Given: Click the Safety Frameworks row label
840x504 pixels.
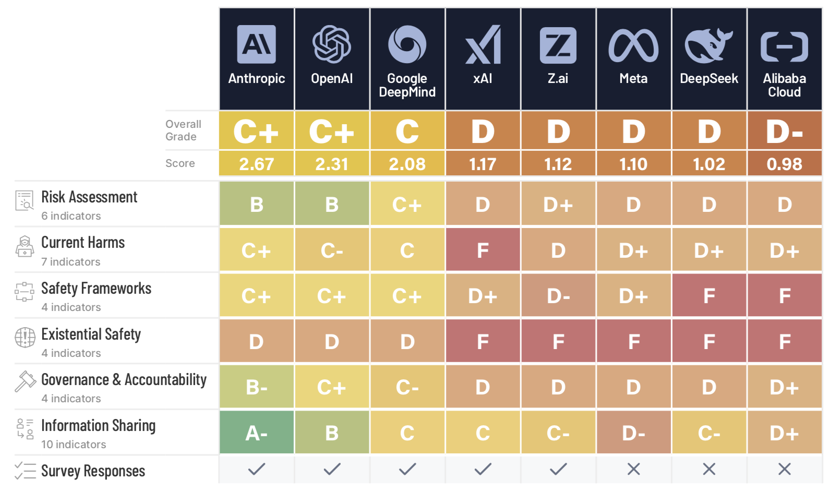Looking at the screenshot, I should click(x=96, y=289).
